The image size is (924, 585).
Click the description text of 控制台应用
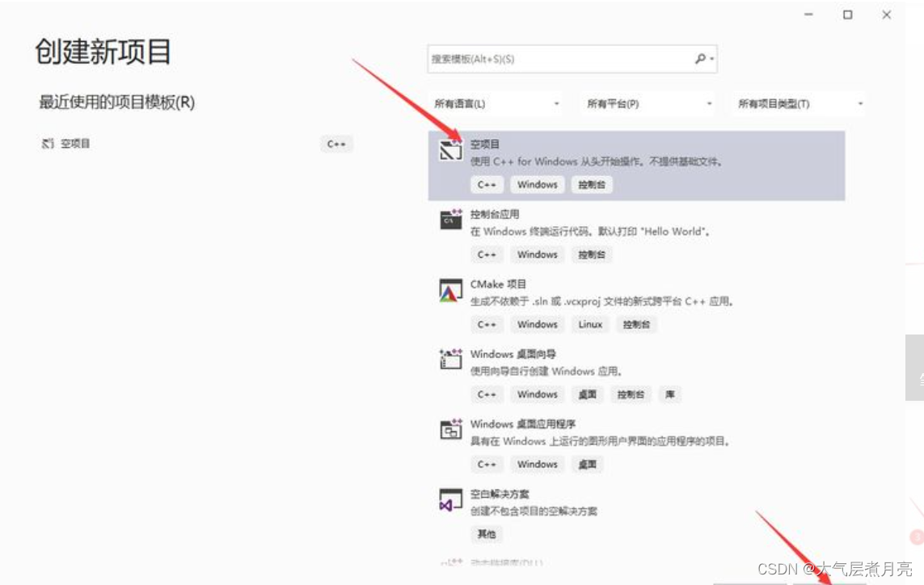pyautogui.click(x=590, y=232)
